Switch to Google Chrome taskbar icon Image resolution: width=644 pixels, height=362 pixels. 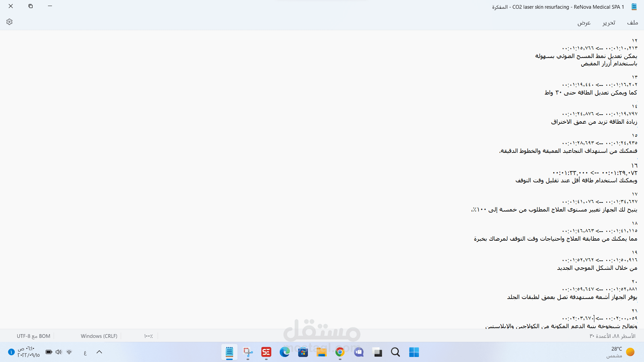(x=340, y=352)
